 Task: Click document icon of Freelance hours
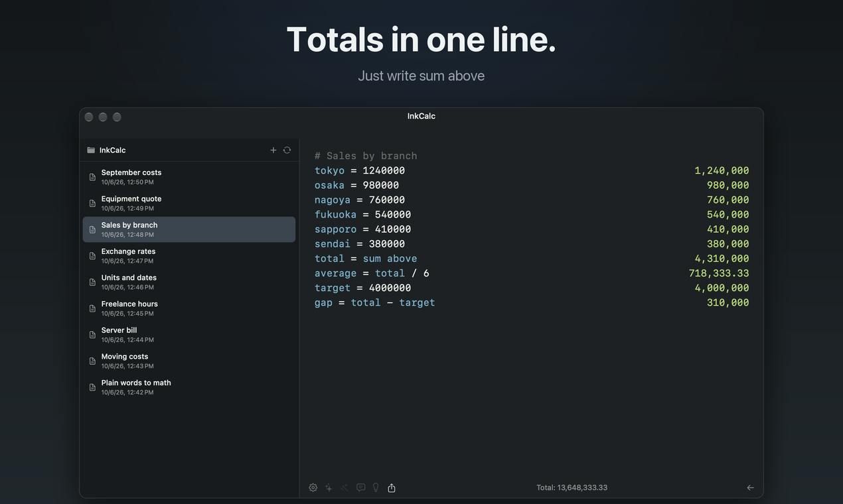coord(92,308)
